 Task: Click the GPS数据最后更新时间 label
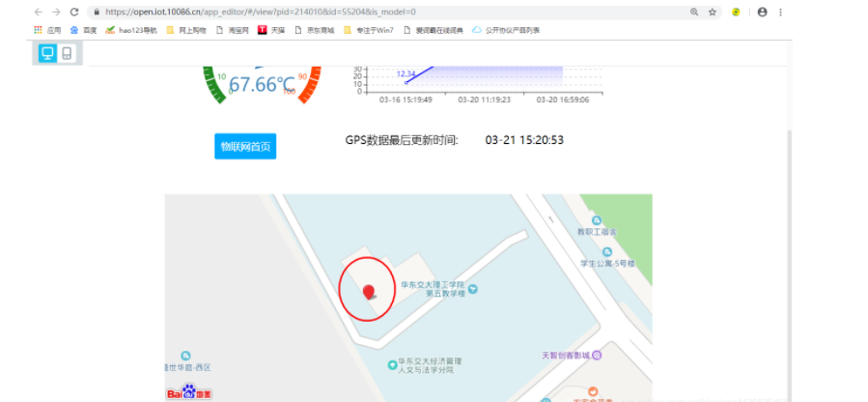(x=402, y=140)
